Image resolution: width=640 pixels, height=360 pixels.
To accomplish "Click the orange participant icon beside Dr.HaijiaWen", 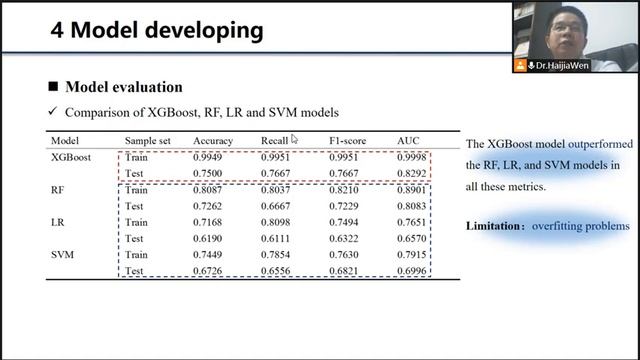I will pyautogui.click(x=520, y=66).
